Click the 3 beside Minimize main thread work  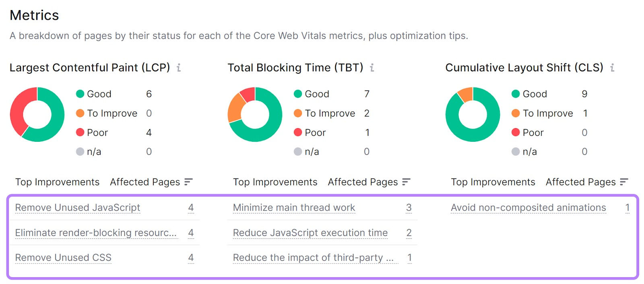coord(409,207)
